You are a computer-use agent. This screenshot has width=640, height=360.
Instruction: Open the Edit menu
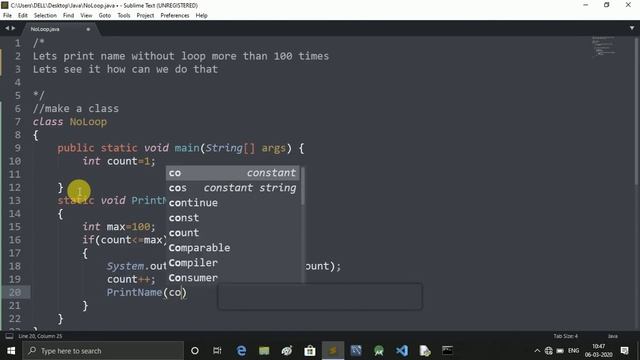(x=22, y=16)
